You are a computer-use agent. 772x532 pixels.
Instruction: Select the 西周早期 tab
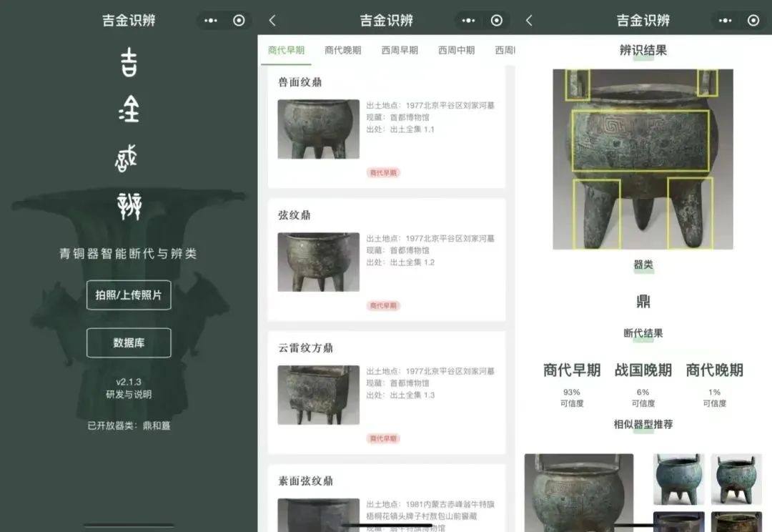point(400,50)
